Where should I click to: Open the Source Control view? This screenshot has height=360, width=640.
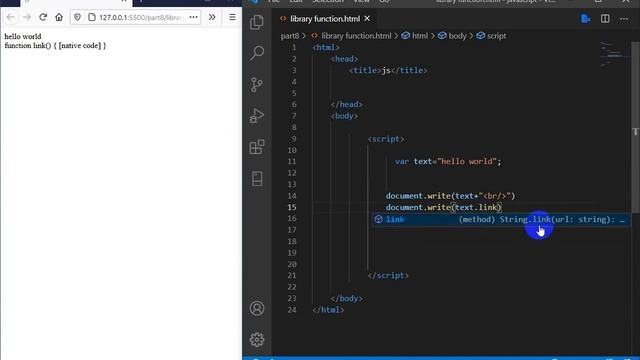click(x=257, y=84)
